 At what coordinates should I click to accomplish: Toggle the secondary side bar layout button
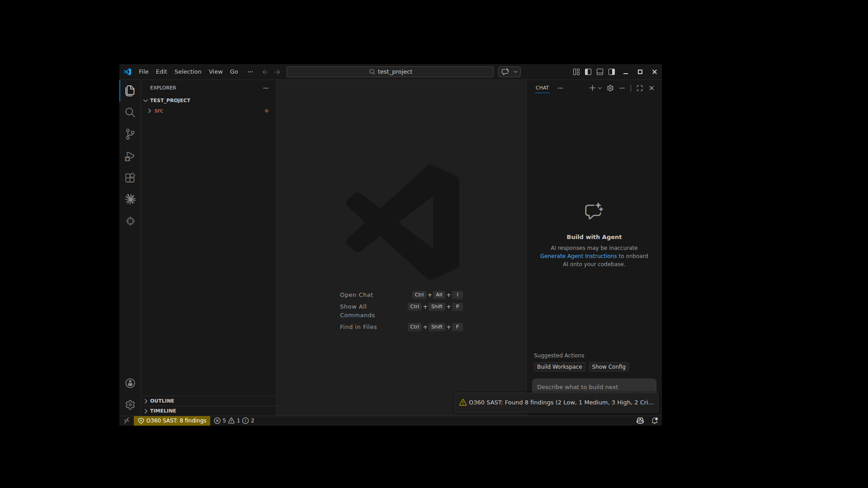(x=611, y=72)
